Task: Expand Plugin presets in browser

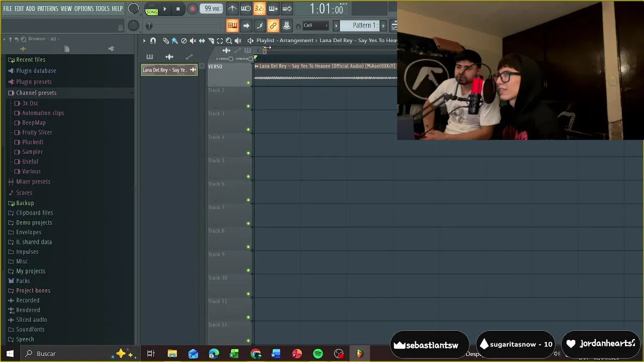Action: pos(34,82)
